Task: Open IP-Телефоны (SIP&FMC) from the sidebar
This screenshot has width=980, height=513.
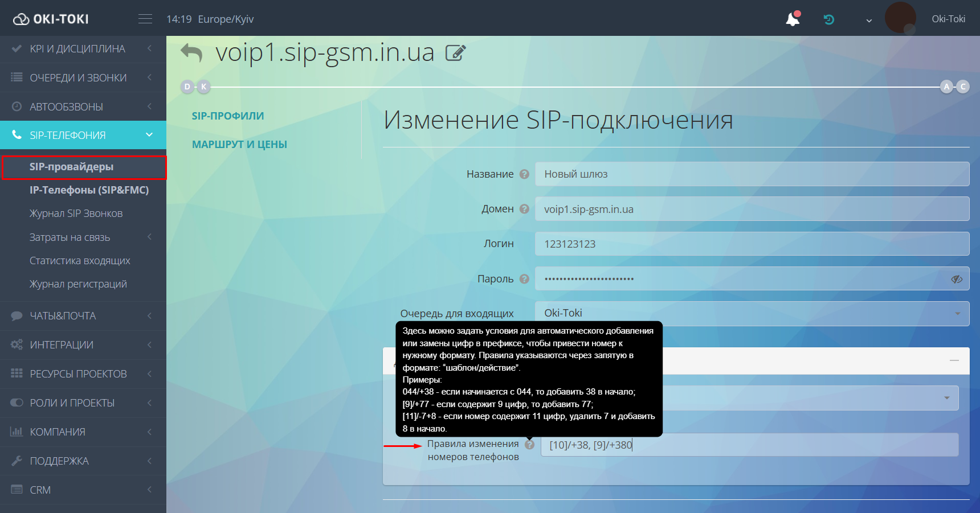Action: 89,190
